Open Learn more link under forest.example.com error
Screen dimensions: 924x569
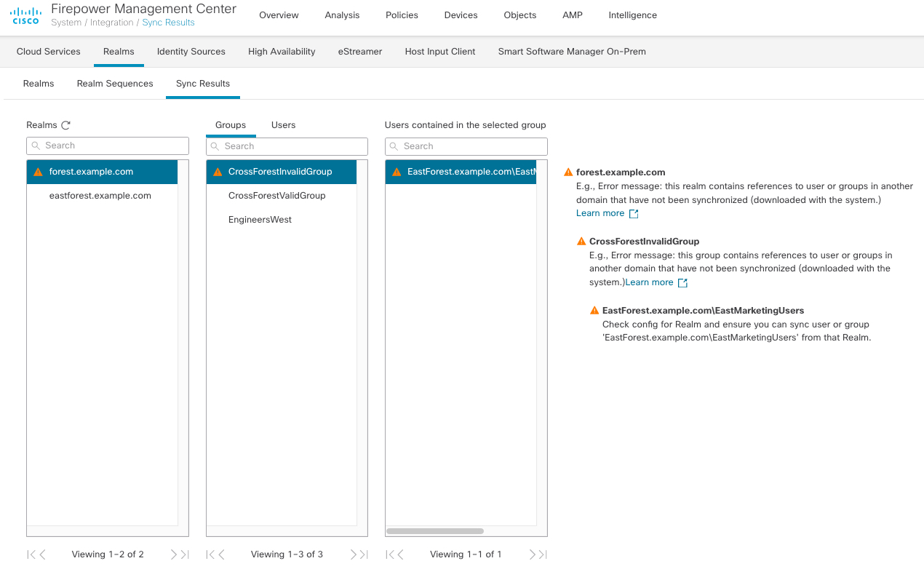pos(600,213)
